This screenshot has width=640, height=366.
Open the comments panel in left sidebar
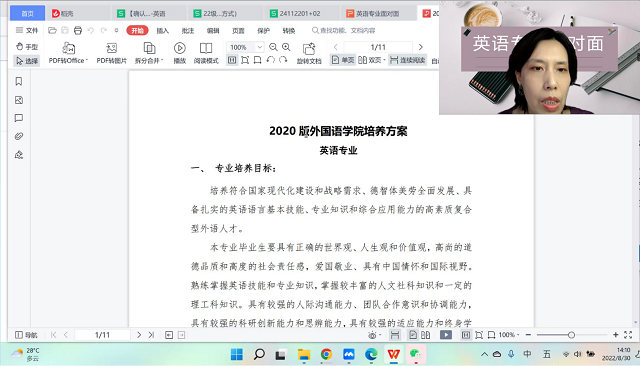(x=19, y=118)
